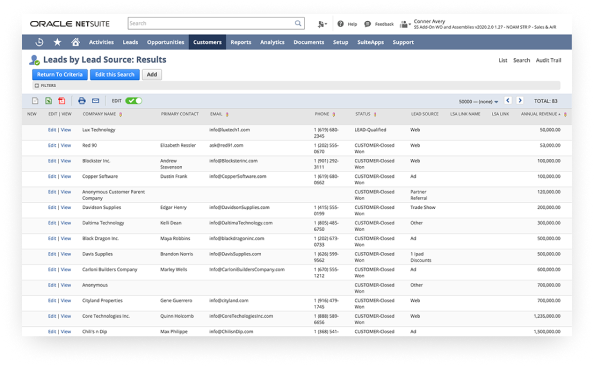The width and height of the screenshot is (594, 367).
Task: Open the Support menu
Action: point(403,42)
